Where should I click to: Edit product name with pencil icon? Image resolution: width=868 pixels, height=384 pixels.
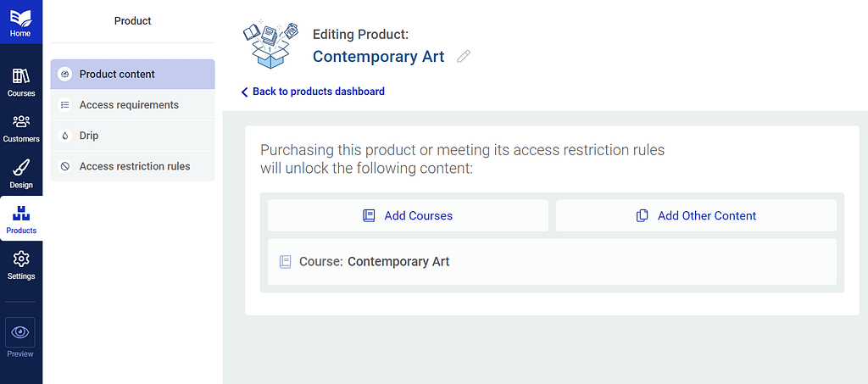(464, 57)
